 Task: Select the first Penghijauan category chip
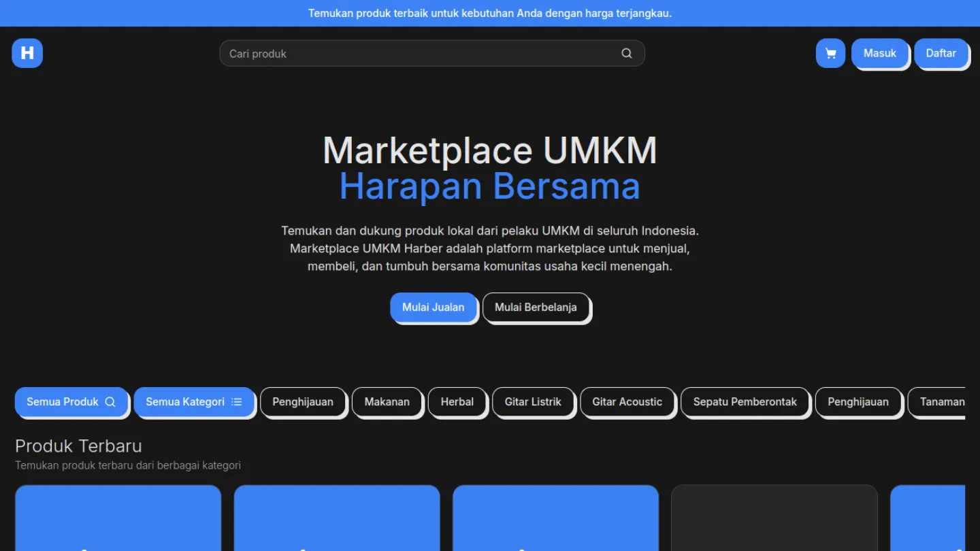(303, 402)
